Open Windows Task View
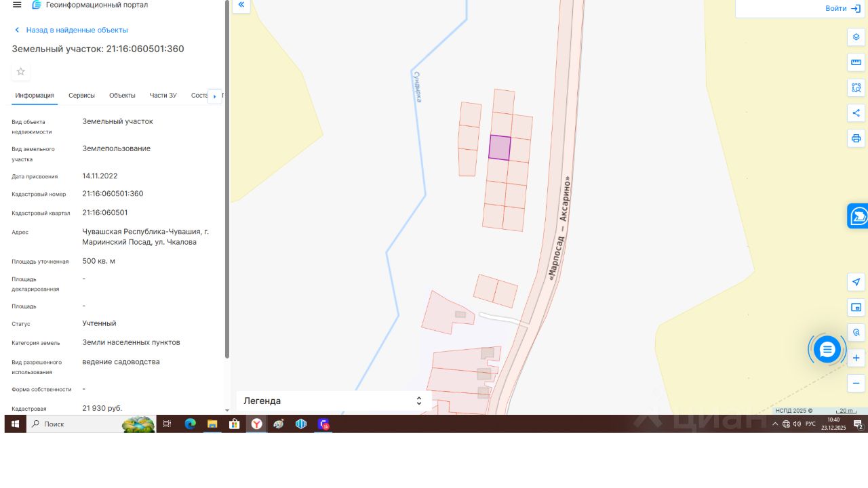 167,424
